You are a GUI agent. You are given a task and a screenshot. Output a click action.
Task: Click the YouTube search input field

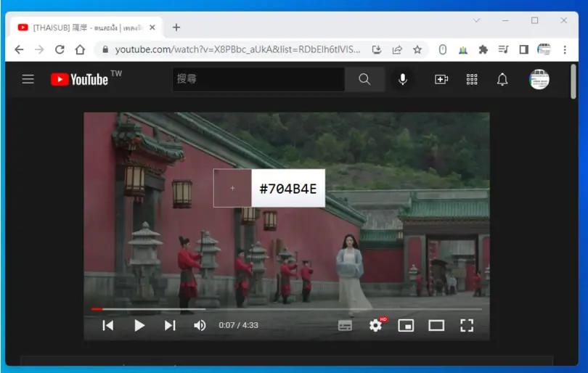tap(258, 79)
